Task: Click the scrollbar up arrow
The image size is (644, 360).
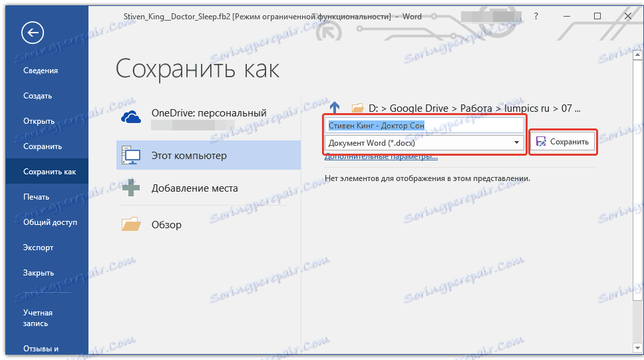Action: pyautogui.click(x=638, y=55)
